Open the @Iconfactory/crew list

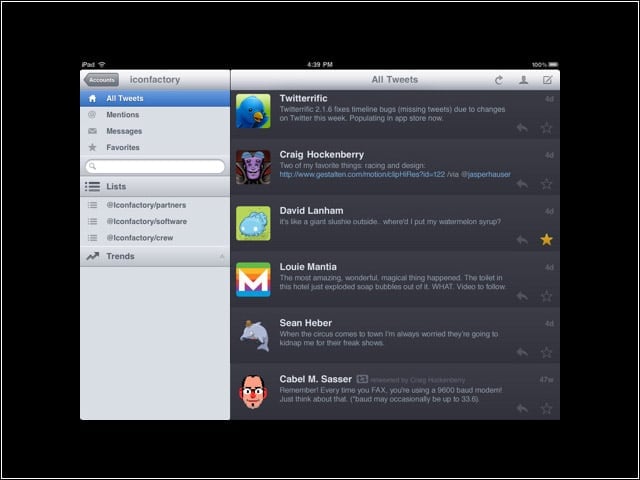tap(155, 238)
